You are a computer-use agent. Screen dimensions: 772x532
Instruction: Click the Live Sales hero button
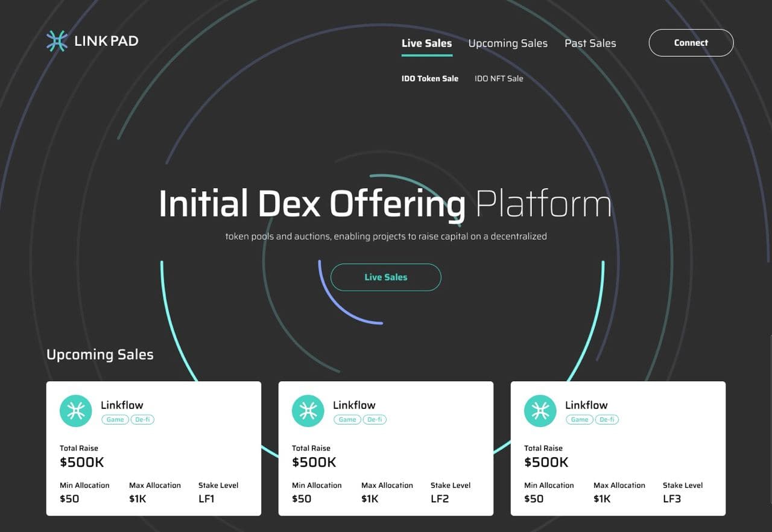(386, 277)
